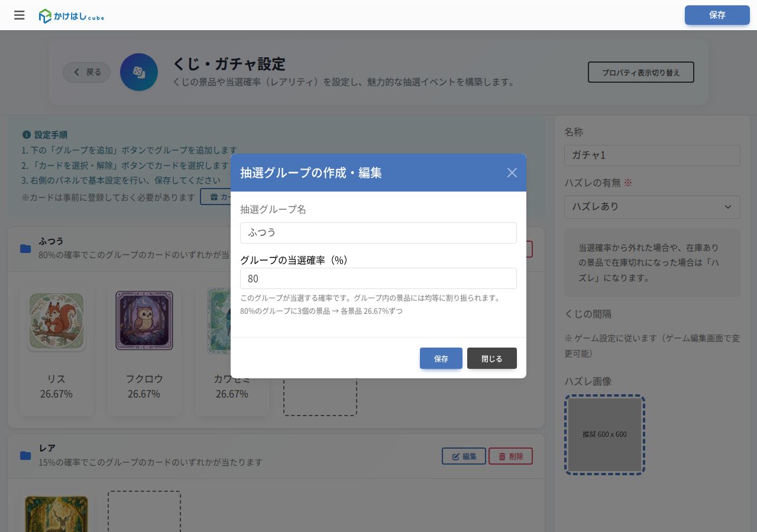
Task: Click the グループの当選確率 input
Action: pyautogui.click(x=378, y=278)
